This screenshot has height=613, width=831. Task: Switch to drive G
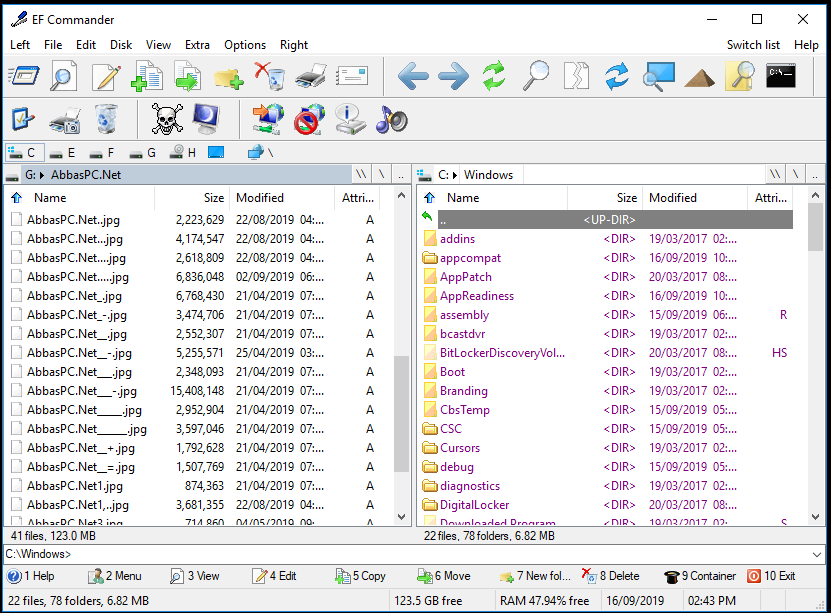[143, 153]
